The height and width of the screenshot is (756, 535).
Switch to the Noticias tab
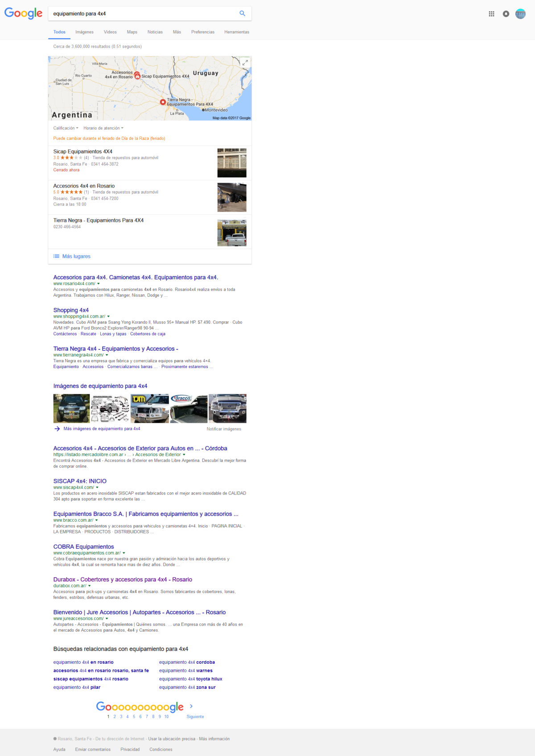point(155,32)
